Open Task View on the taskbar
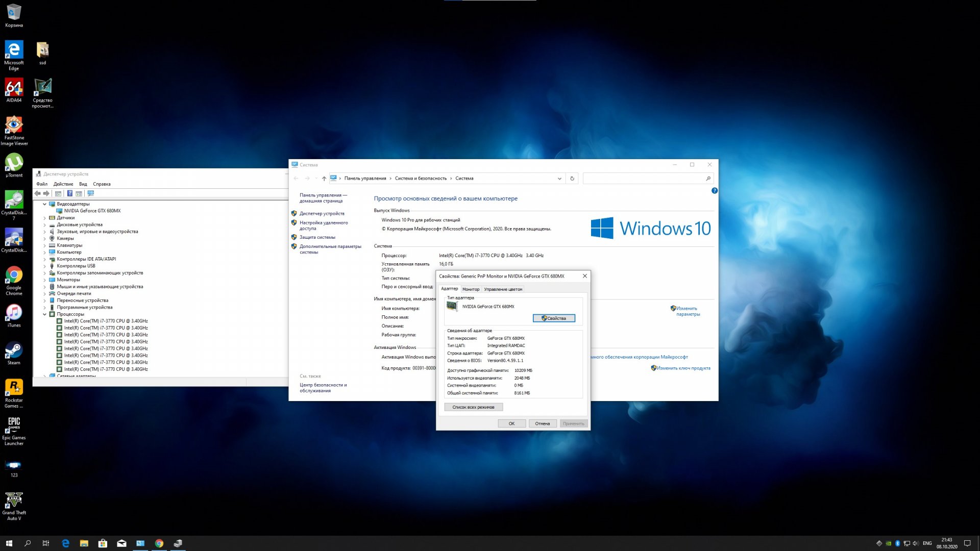Screen dimensions: 980x551 (x=46, y=543)
